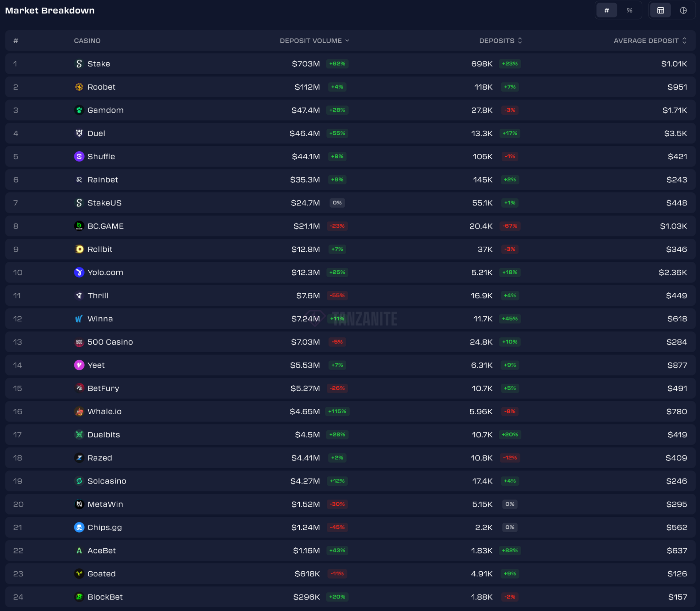This screenshot has width=700, height=611.
Task: Click the Yeet pink logo icon
Action: point(79,365)
